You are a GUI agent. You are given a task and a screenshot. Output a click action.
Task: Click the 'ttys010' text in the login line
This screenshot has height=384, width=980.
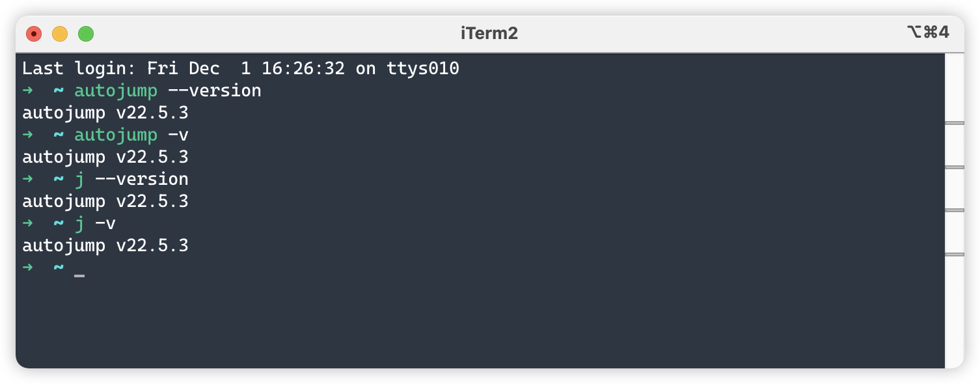point(422,68)
